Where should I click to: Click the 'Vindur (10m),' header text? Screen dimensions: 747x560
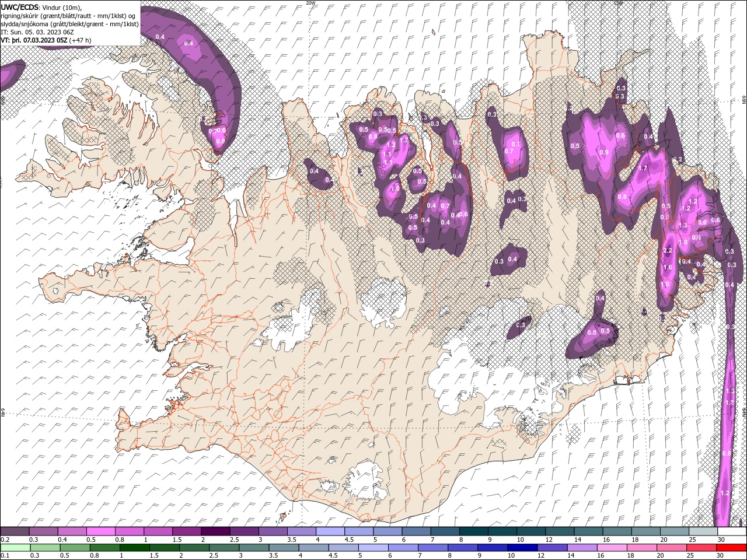(x=62, y=7)
